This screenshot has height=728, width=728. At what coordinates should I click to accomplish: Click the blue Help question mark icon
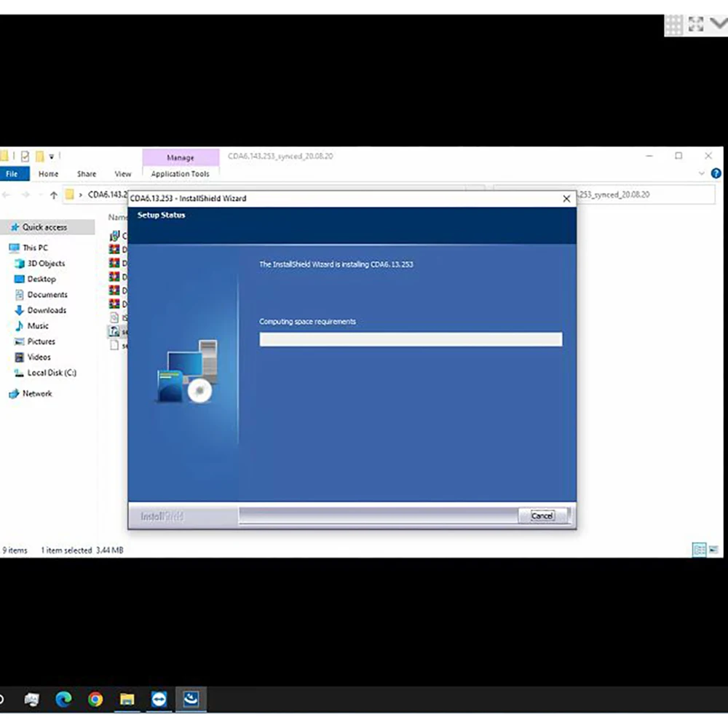pyautogui.click(x=716, y=174)
